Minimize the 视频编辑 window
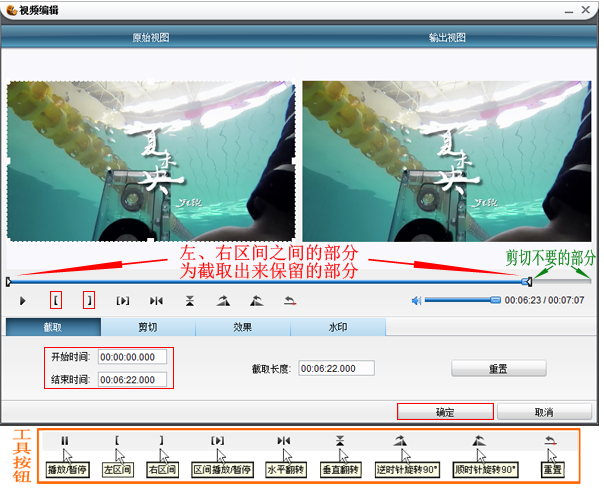Screen dimensions: 604x492 [x=569, y=11]
